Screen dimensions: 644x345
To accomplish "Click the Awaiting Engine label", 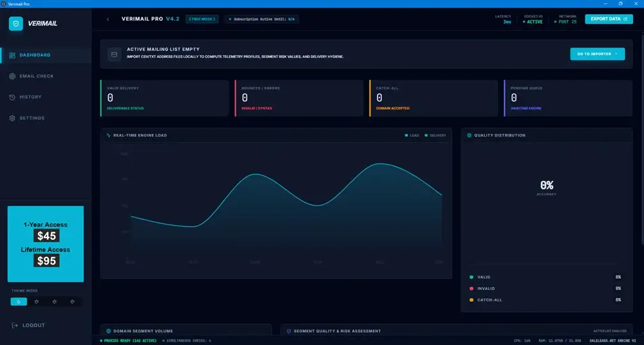I will tap(526, 108).
